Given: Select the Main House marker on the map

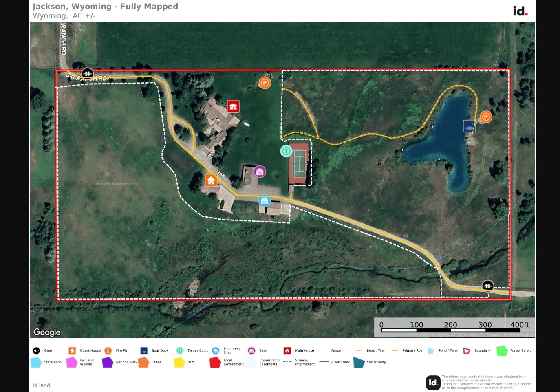Looking at the screenshot, I should (x=233, y=106).
